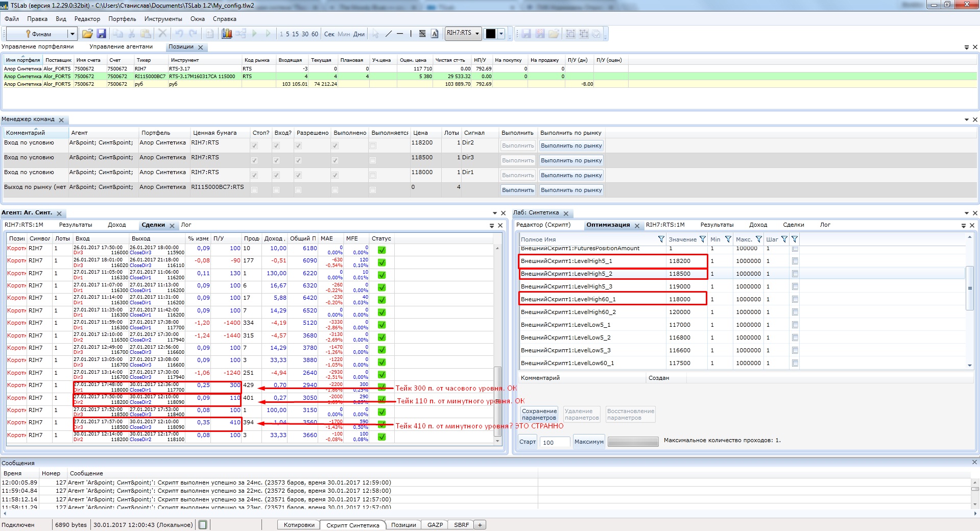Toggle checkbox in LevelHigh60_1 row

[795, 299]
